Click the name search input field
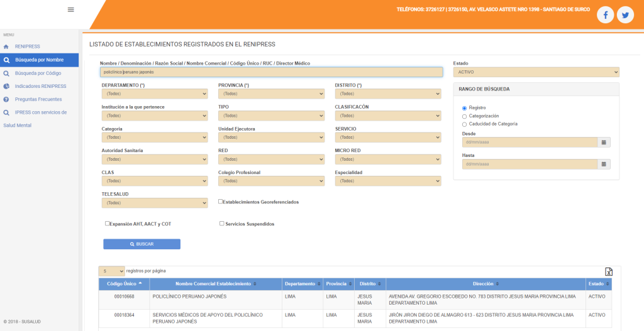Viewport: 644px width, 331px height. (271, 72)
